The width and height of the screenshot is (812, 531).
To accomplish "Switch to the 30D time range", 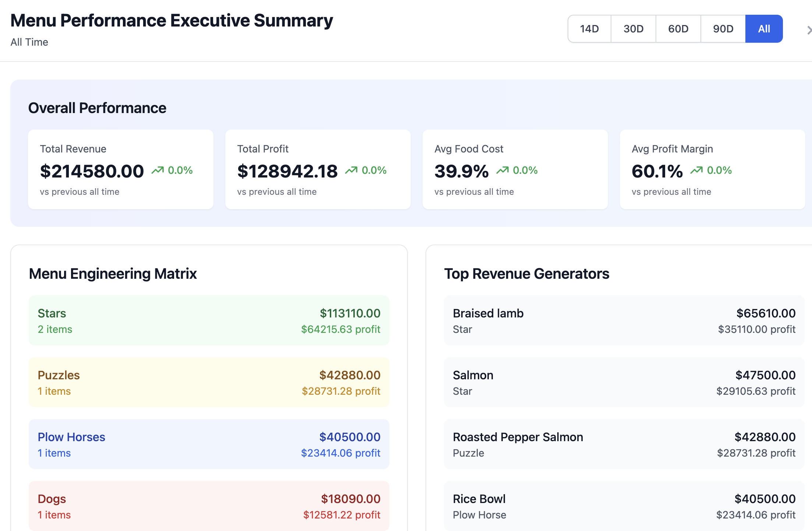I will (x=633, y=29).
